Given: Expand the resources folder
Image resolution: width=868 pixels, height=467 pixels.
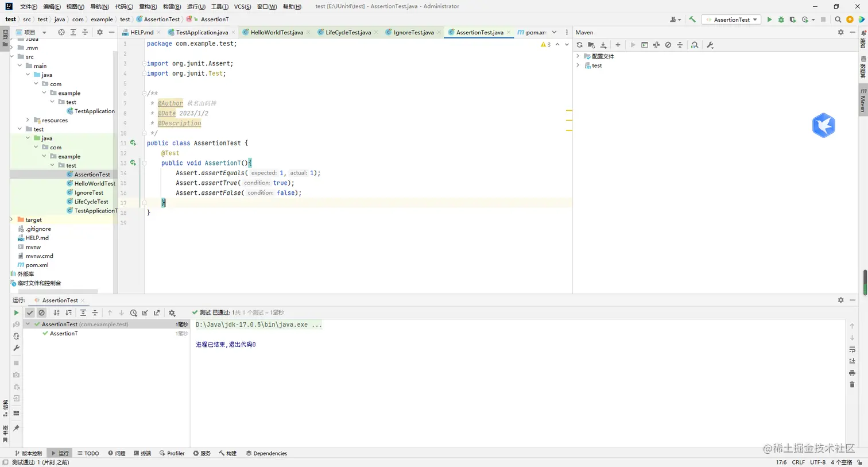Looking at the screenshot, I should (28, 120).
